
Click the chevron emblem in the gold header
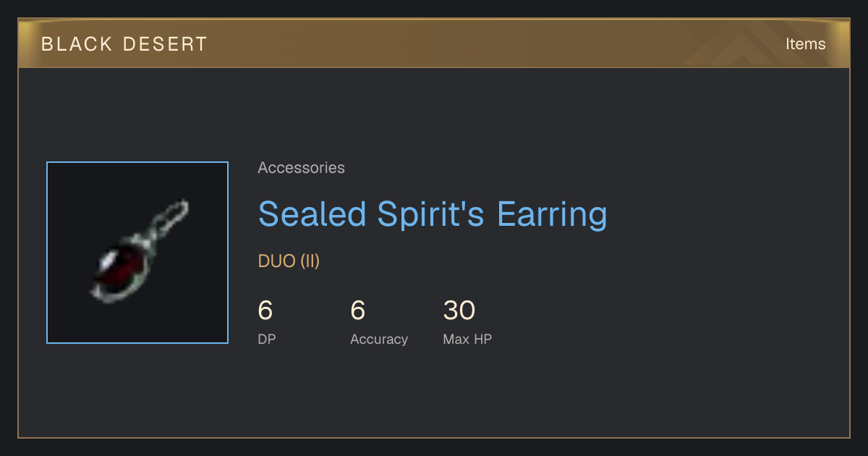pyautogui.click(x=738, y=45)
